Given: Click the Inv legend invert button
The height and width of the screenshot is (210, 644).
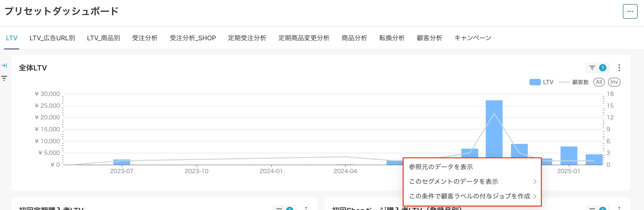Looking at the screenshot, I should pos(614,82).
